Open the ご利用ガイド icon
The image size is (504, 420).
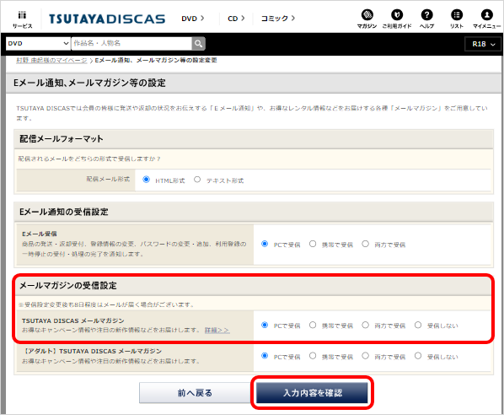click(x=397, y=15)
